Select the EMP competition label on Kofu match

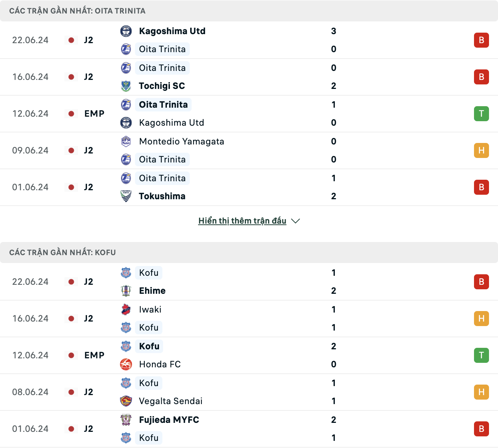pyautogui.click(x=94, y=355)
